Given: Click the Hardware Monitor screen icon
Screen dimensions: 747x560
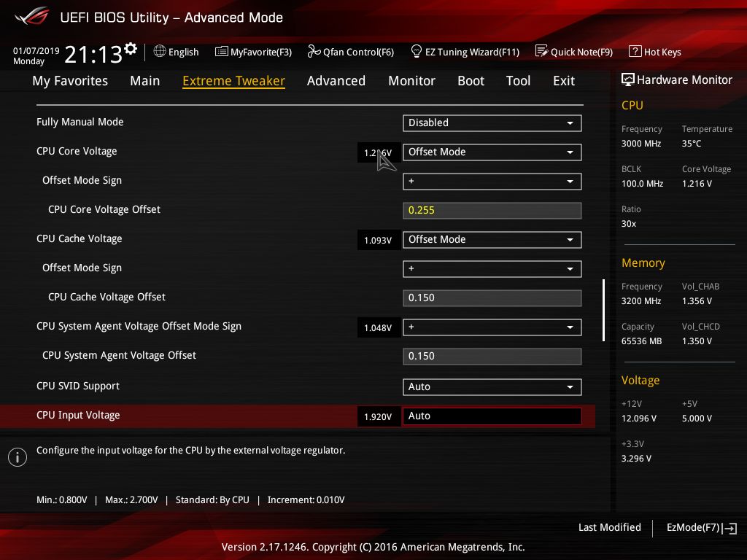Looking at the screenshot, I should (628, 80).
